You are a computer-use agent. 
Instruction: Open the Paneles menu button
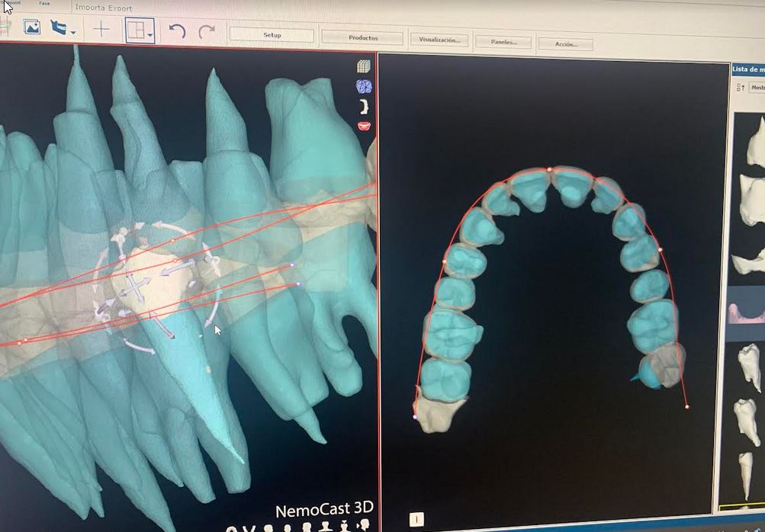point(503,42)
